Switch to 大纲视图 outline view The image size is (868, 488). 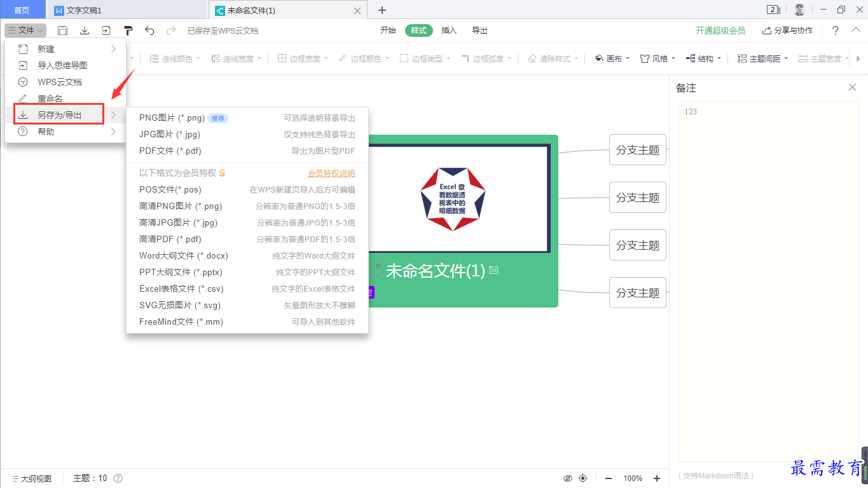click(x=31, y=478)
